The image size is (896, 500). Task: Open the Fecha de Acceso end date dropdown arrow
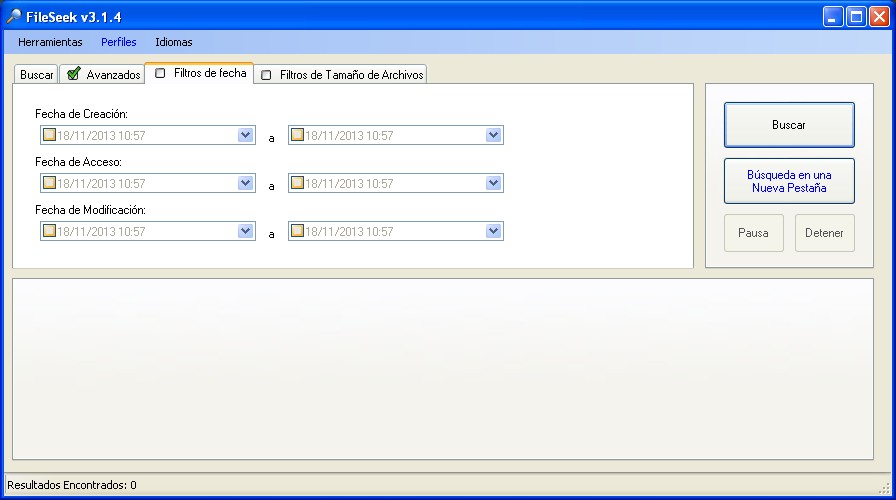(493, 183)
